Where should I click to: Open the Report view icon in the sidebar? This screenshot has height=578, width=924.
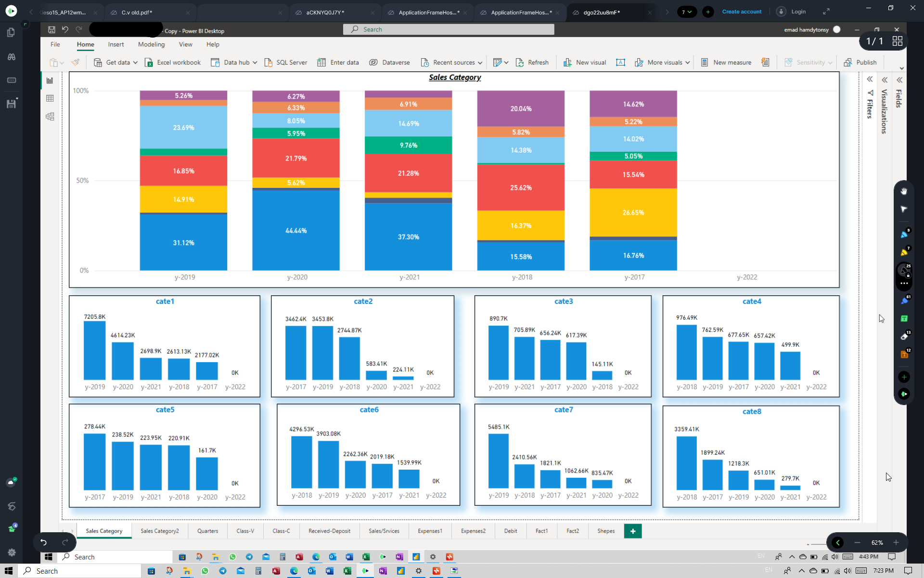pyautogui.click(x=50, y=80)
